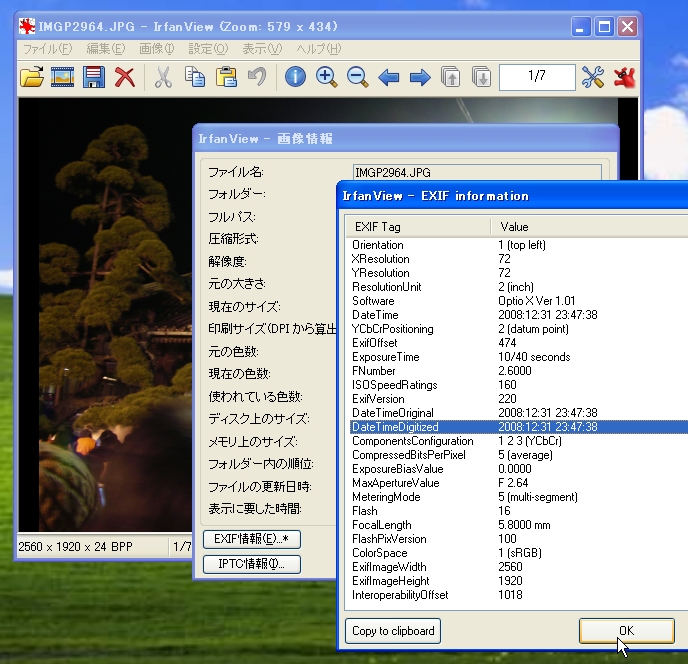688x664 pixels.
Task: Click the 2560 x 1920 x 24 BPP status text
Action: (x=75, y=547)
